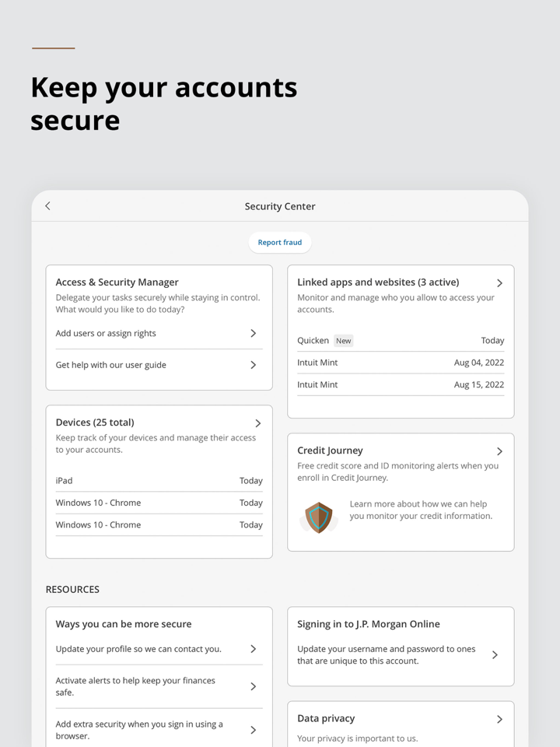Viewport: 560px width, 747px height.
Task: Click the Access & Security Manager heading
Action: point(117,282)
